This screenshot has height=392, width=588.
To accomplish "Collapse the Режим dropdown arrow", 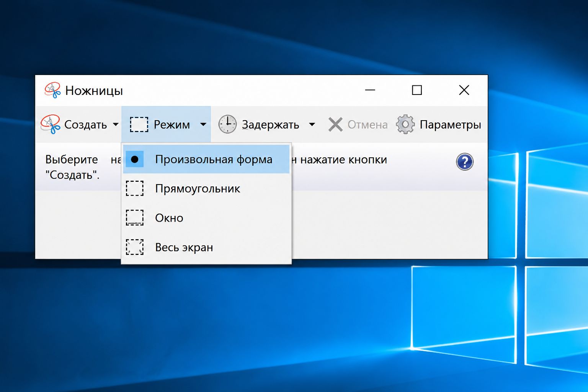I will (203, 124).
